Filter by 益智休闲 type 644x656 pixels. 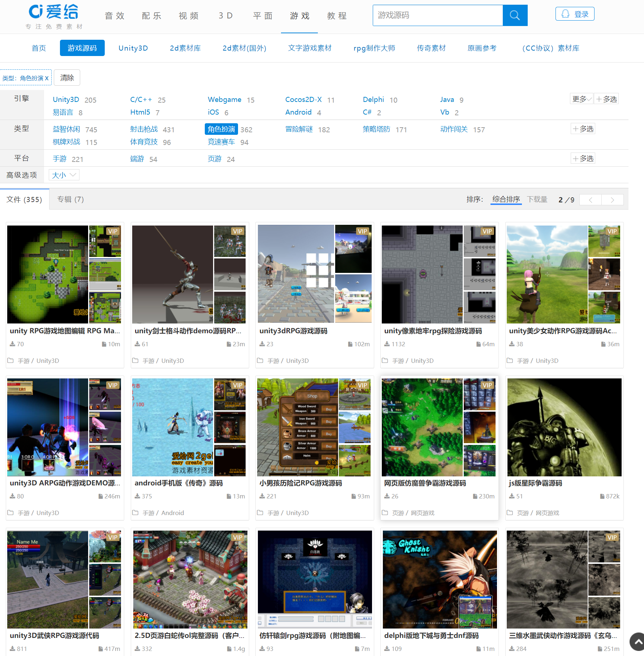click(66, 129)
